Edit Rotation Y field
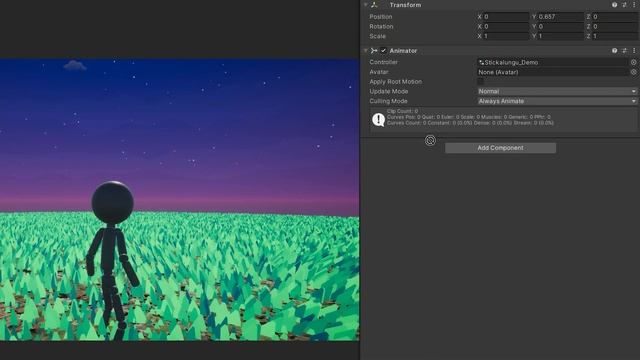This screenshot has width=640, height=360. [x=561, y=27]
